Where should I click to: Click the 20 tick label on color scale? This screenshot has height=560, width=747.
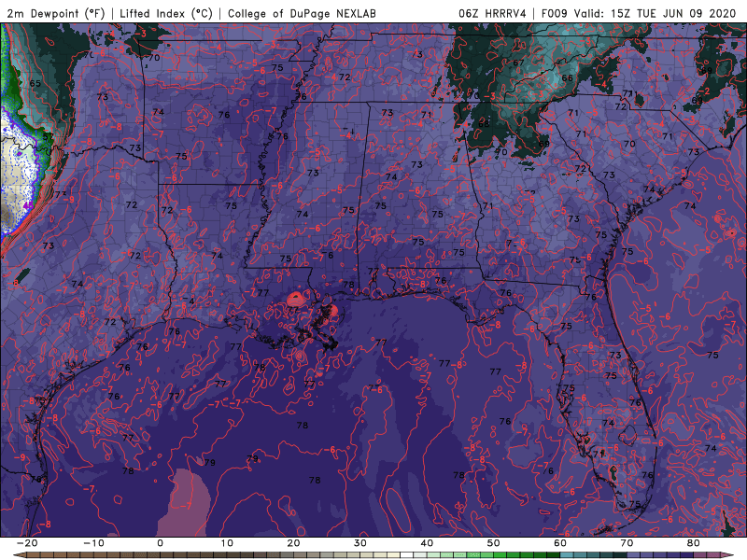(x=293, y=543)
